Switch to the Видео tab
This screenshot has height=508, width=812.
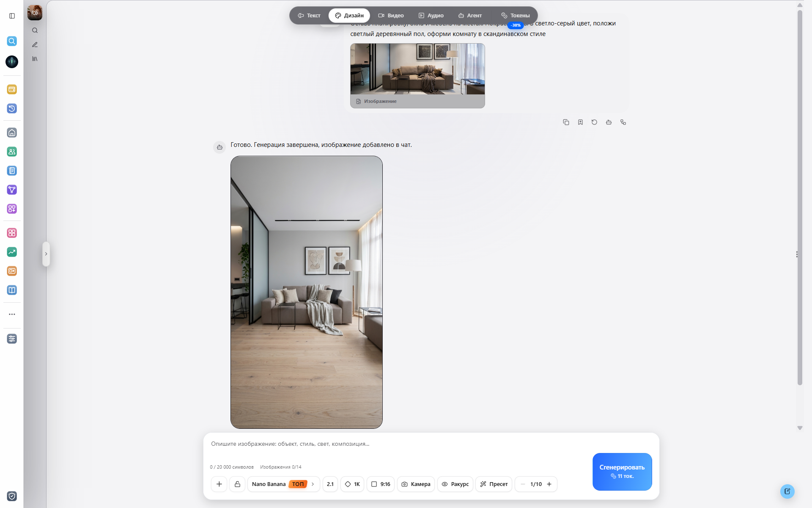391,16
